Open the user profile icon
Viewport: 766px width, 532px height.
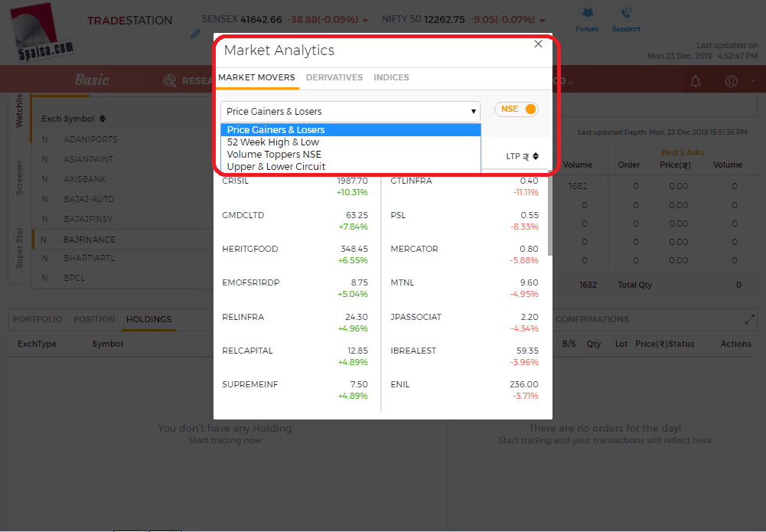tap(732, 81)
